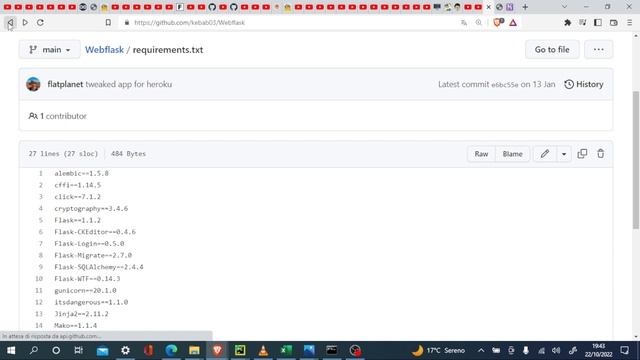This screenshot has width=640, height=360.
Task: Click the Go to file button
Action: pos(552,50)
